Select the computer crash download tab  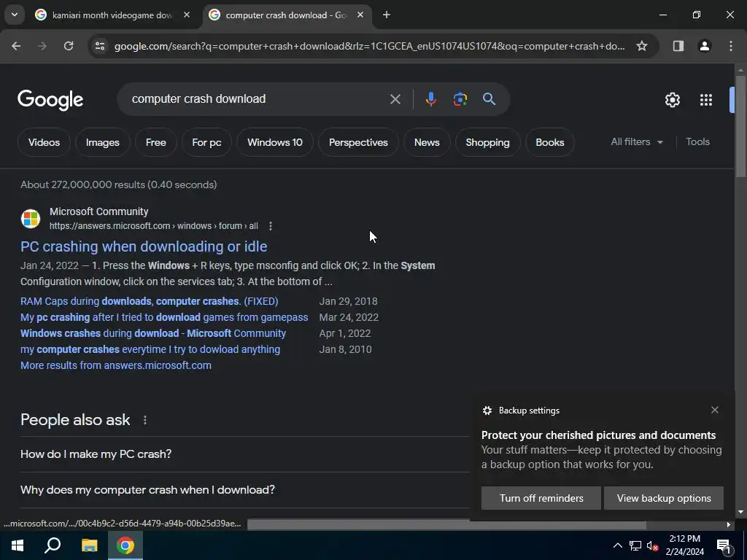(286, 15)
